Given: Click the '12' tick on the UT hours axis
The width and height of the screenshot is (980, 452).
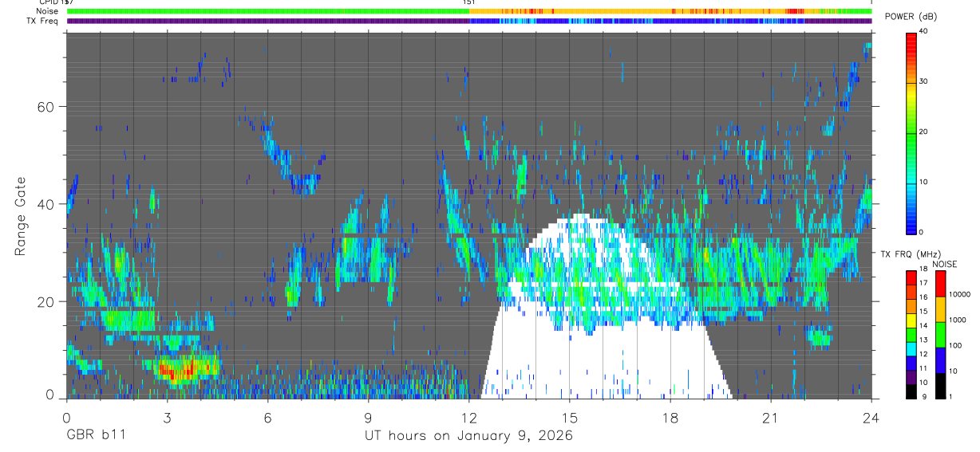Looking at the screenshot, I should point(468,418).
